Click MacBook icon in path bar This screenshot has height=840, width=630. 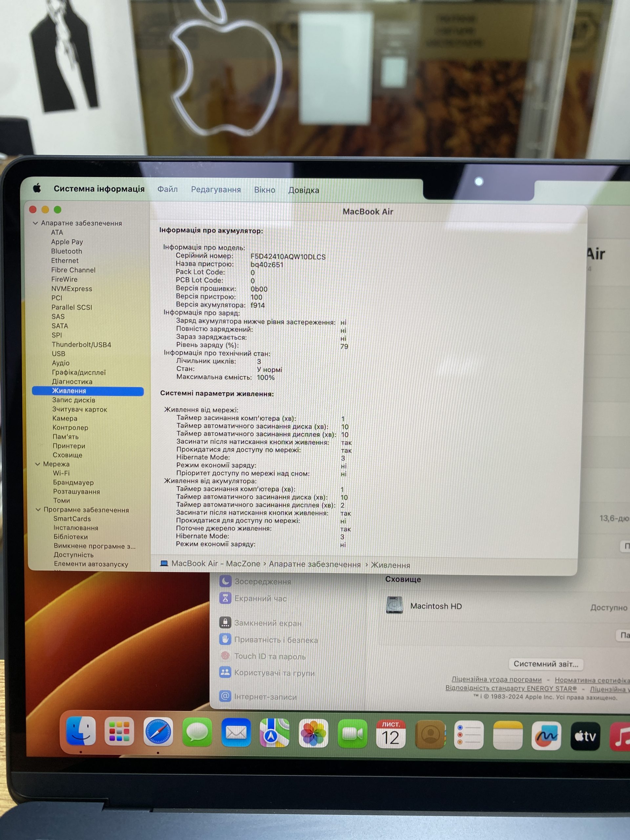coord(164,563)
